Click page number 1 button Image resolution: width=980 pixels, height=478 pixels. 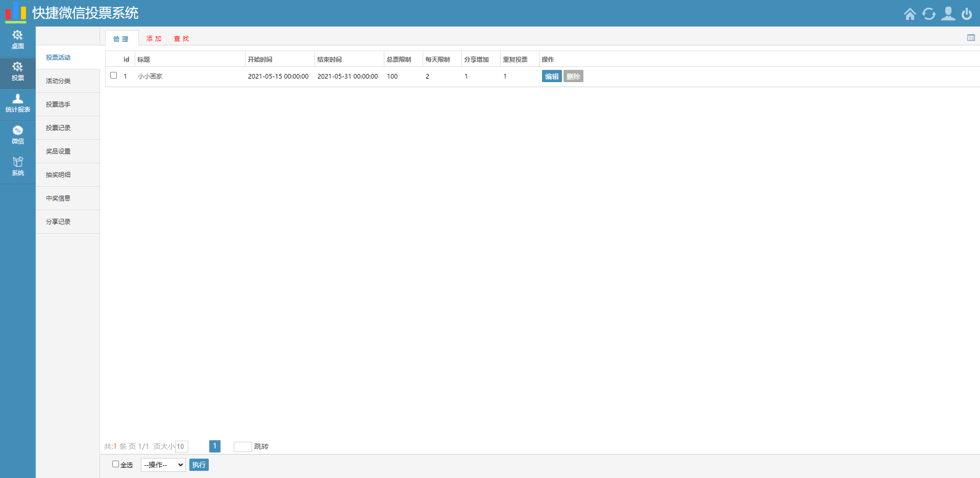point(215,446)
